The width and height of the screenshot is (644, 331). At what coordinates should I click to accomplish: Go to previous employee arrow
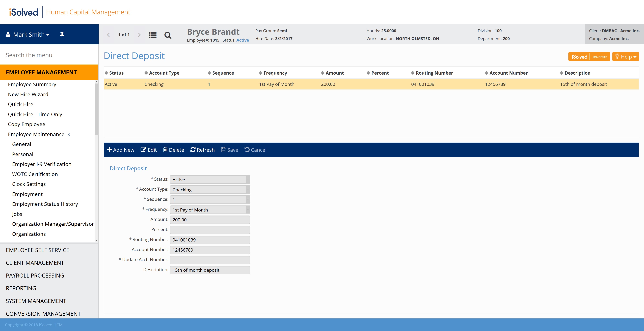(x=109, y=35)
